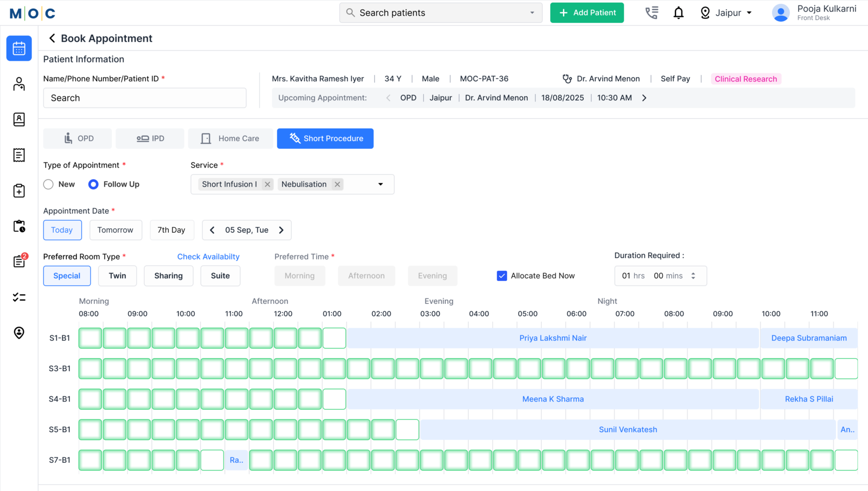Click the stethoscope icon beside Dr. Arvind Menon
Viewport: 868px width, 491px height.
coord(567,79)
